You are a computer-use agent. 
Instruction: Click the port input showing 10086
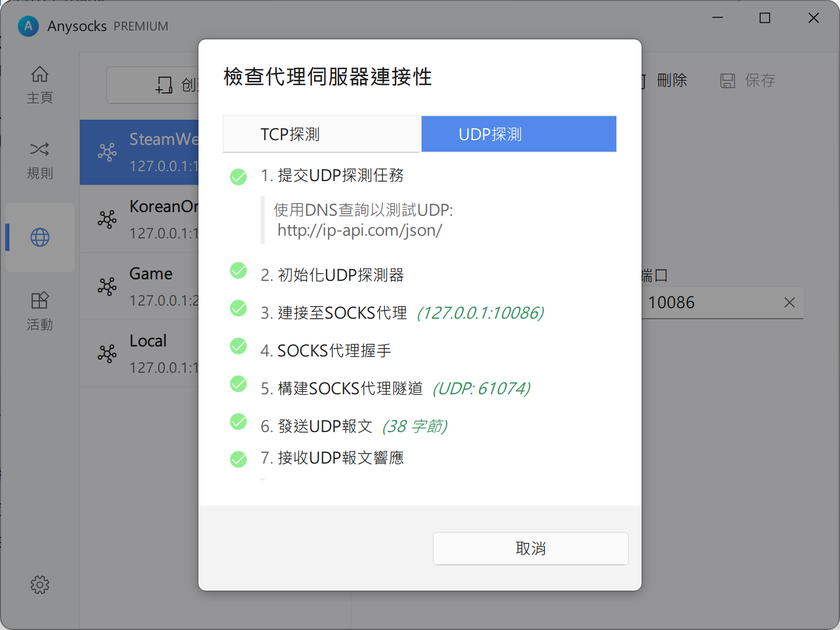click(709, 302)
